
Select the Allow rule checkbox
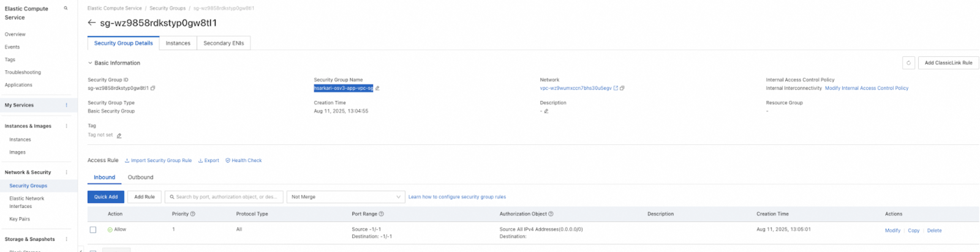click(93, 230)
